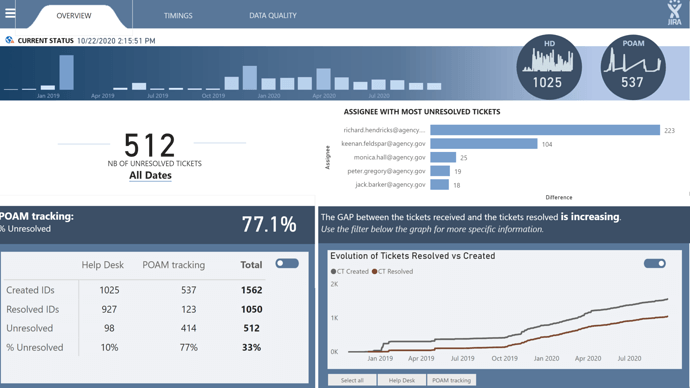Click the POAM tracking column header
The width and height of the screenshot is (690, 388).
click(x=173, y=265)
